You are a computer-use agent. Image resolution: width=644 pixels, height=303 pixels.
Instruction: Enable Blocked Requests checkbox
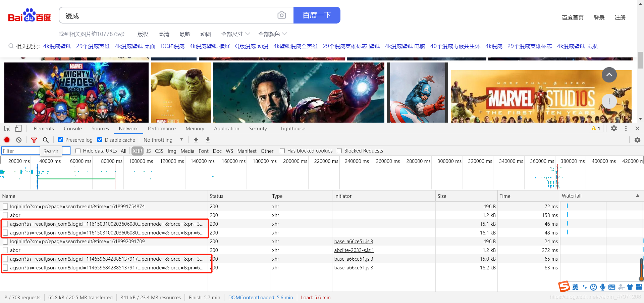[339, 151]
